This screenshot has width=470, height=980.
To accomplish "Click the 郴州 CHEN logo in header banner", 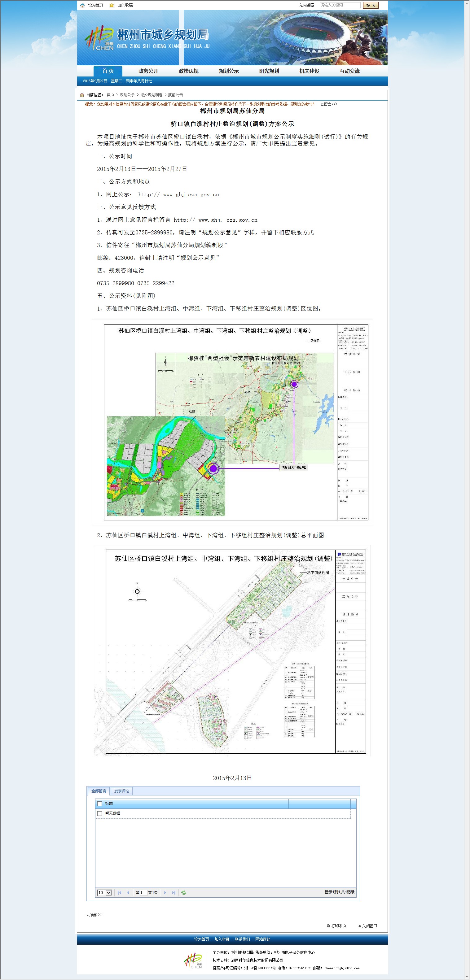I will click(x=100, y=38).
